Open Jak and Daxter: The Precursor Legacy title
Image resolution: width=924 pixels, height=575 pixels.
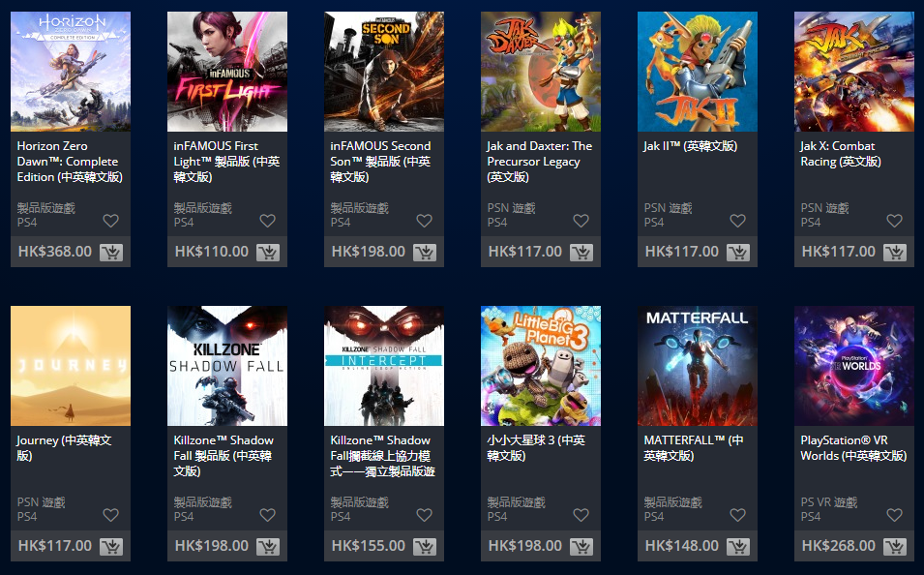pos(539,161)
